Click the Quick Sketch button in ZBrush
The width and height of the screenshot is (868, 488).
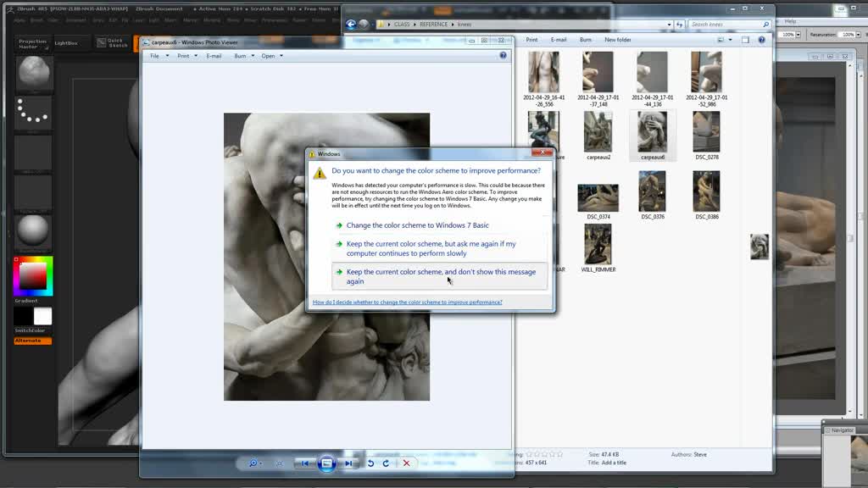tap(113, 42)
